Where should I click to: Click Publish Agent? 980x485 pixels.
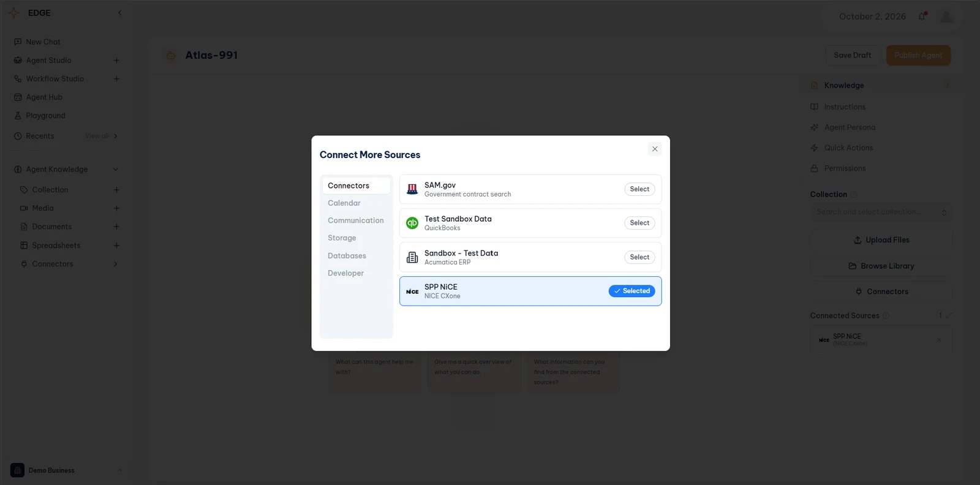(x=918, y=55)
